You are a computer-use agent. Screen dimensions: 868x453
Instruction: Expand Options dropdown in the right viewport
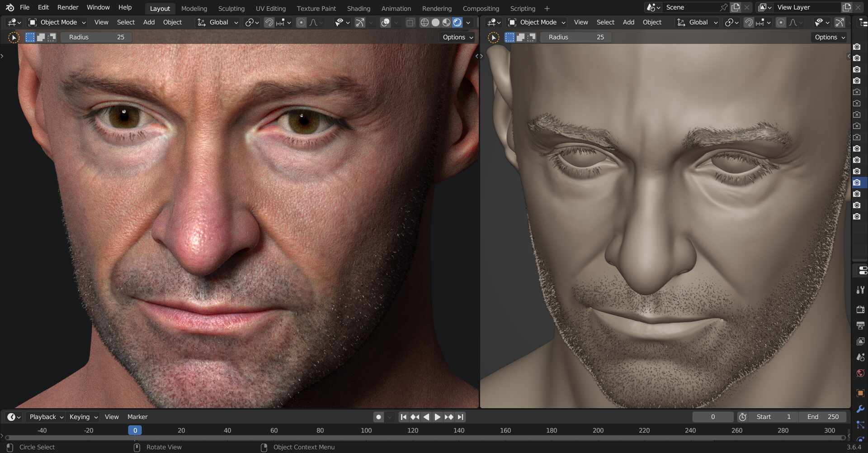tap(830, 37)
